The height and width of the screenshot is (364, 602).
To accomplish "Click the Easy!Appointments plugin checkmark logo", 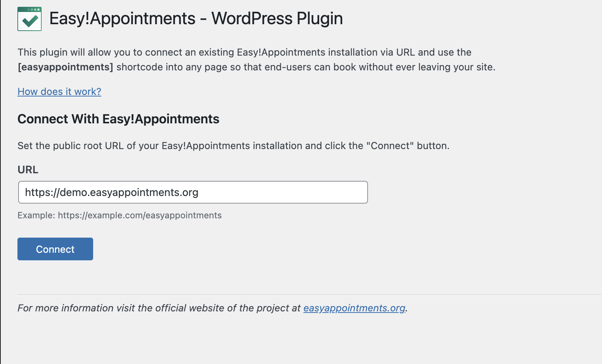I will pos(29,18).
